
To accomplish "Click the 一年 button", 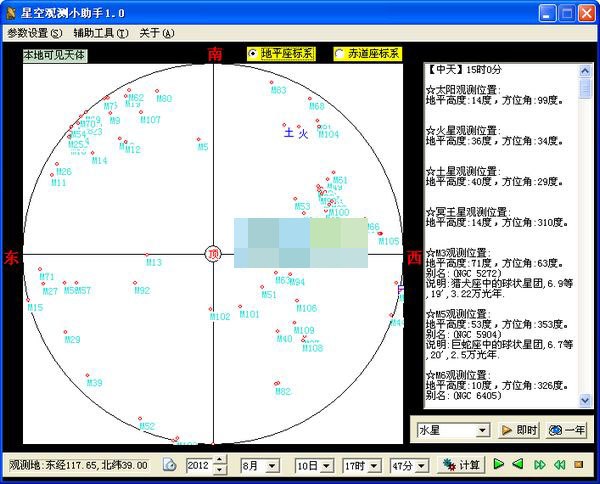I will point(566,430).
